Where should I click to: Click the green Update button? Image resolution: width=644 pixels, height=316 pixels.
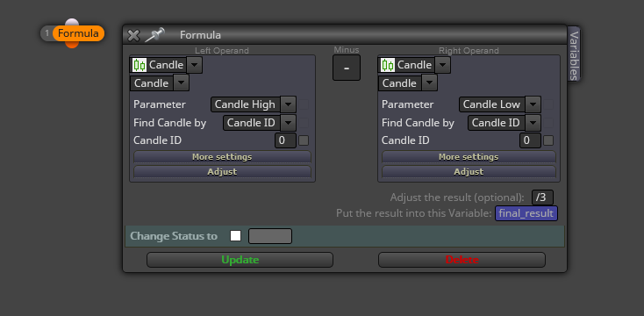240,260
